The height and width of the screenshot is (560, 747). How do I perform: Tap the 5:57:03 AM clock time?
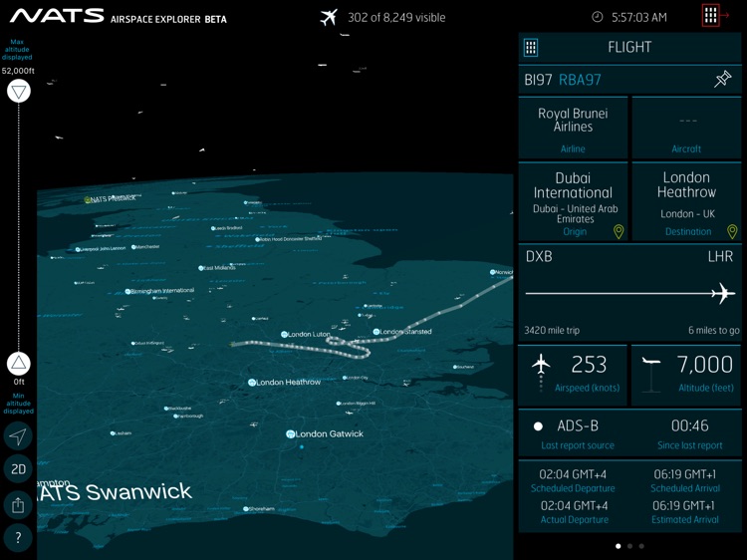[638, 18]
